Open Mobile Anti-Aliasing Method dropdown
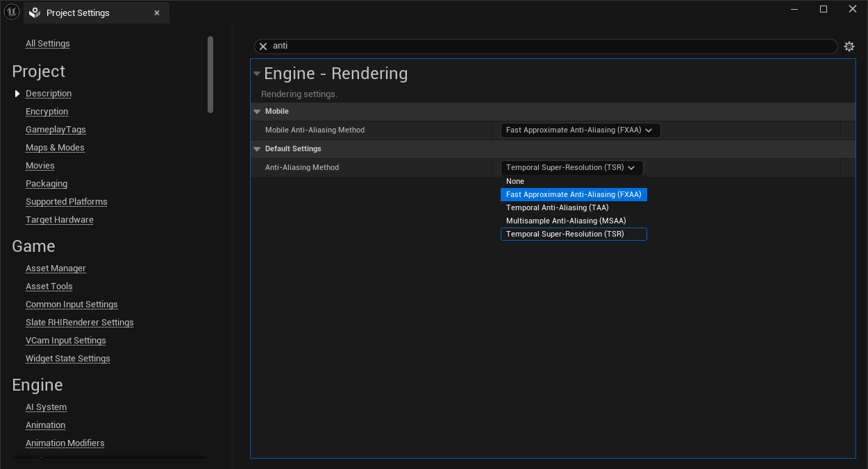 (x=580, y=130)
